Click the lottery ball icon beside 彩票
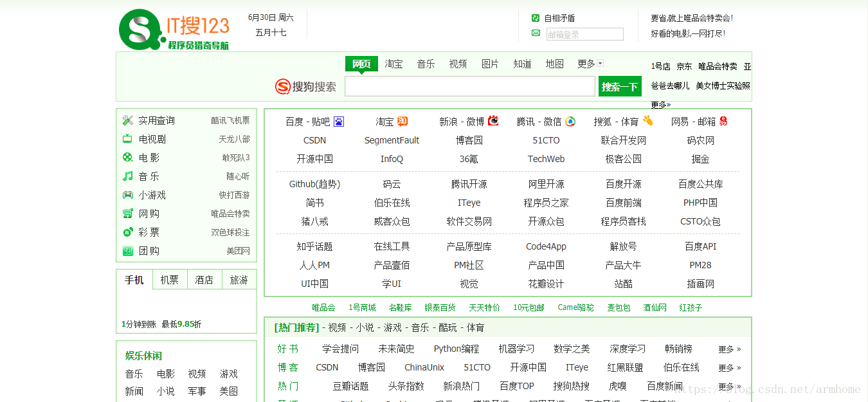The height and width of the screenshot is (402, 868). pyautogui.click(x=128, y=232)
